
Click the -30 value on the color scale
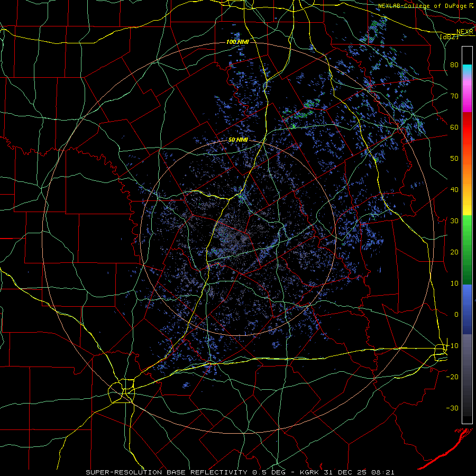pyautogui.click(x=452, y=408)
